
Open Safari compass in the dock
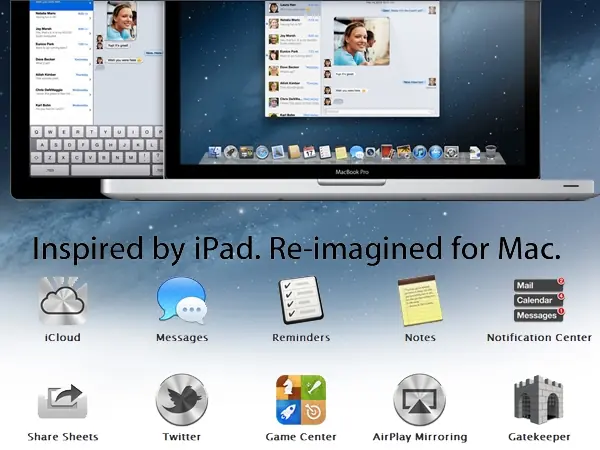point(262,152)
